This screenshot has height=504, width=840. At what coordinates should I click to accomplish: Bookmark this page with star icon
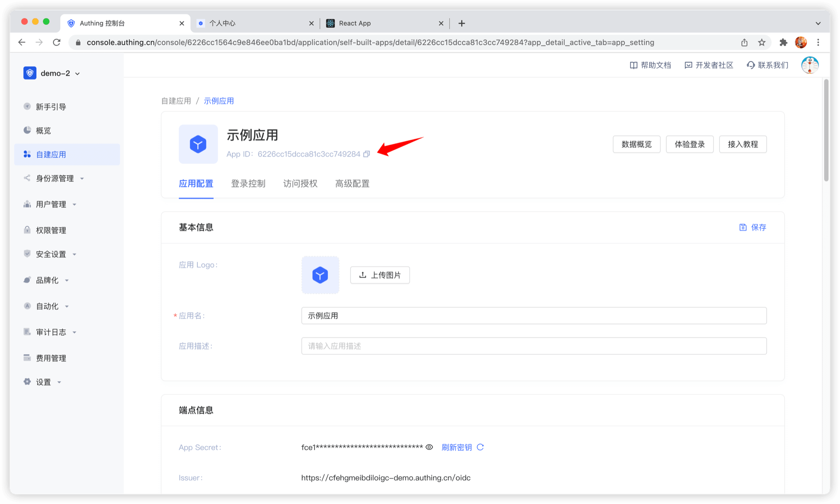762,42
